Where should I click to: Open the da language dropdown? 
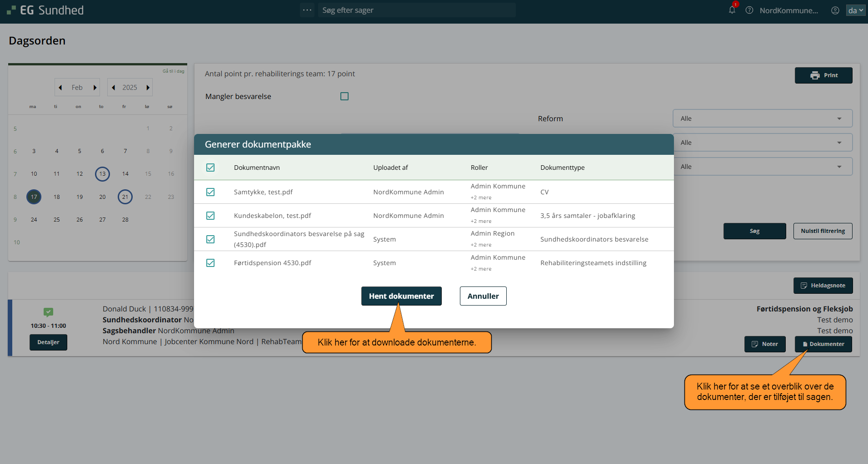click(855, 10)
